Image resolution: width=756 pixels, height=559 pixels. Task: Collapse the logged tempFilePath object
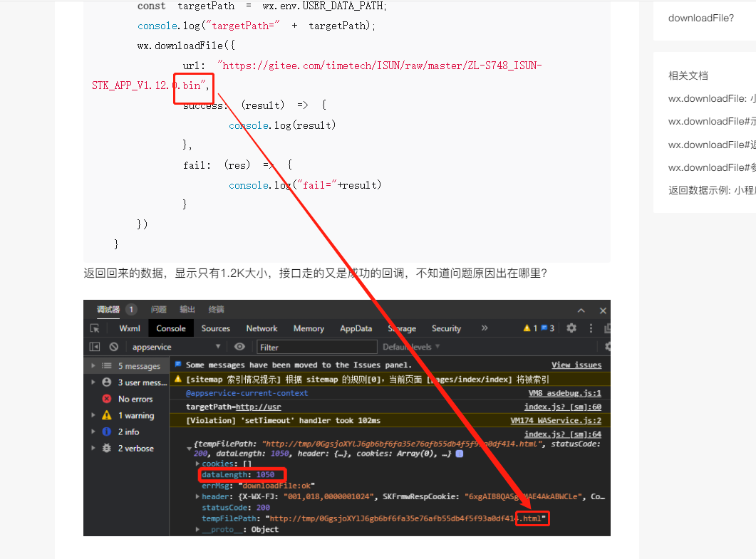click(189, 448)
